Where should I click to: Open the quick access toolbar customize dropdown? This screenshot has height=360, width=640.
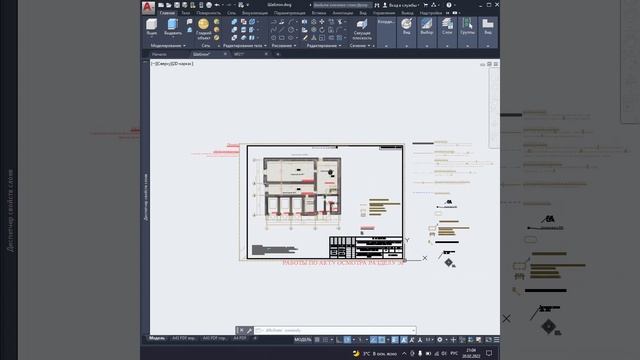click(x=248, y=5)
